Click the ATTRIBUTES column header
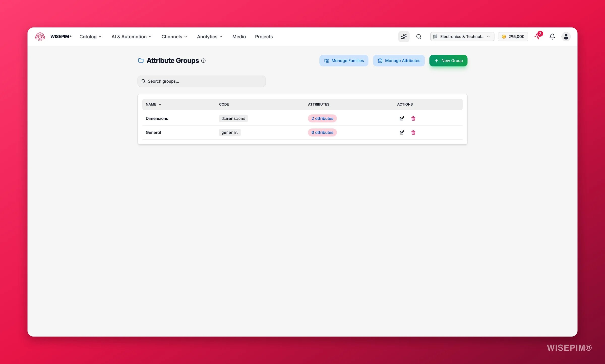605x364 pixels. tap(319, 104)
